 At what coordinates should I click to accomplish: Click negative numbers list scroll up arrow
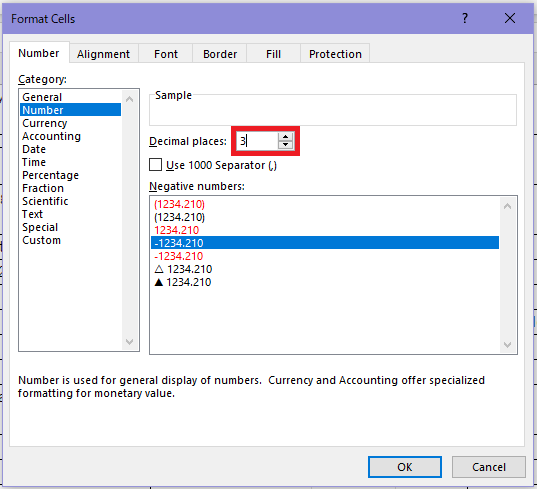click(508, 206)
